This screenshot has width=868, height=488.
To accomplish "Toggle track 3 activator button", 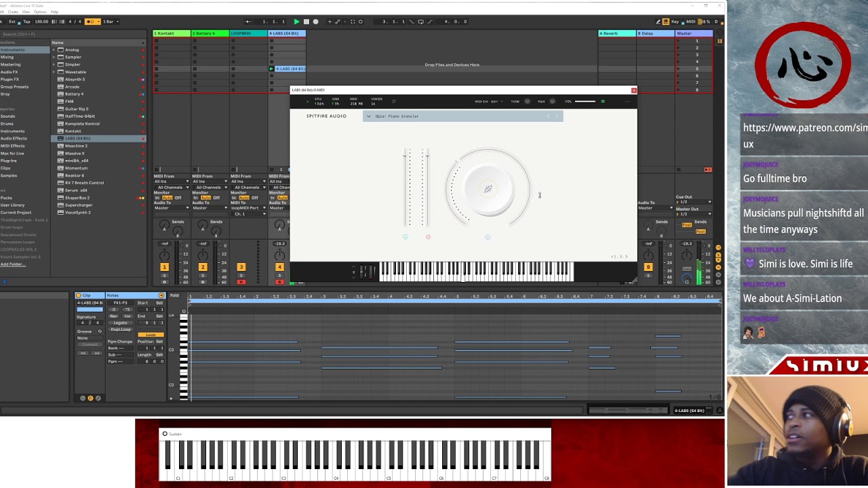I will 241,267.
